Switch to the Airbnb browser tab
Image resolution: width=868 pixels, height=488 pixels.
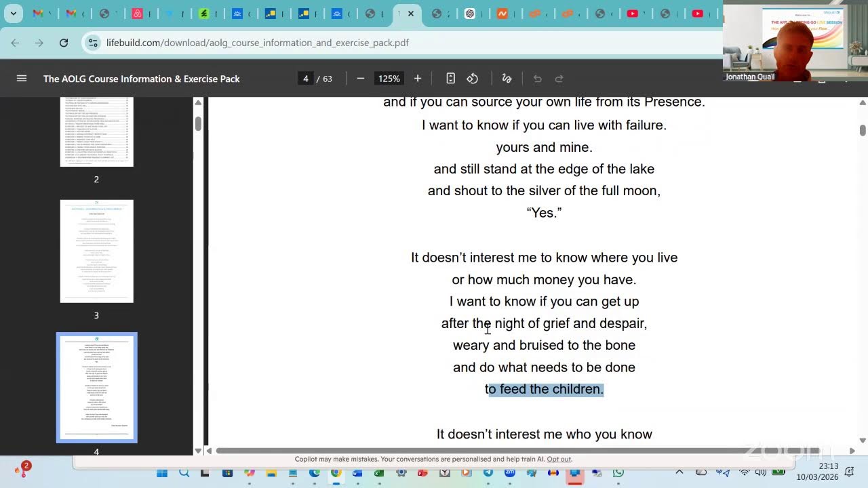click(138, 14)
